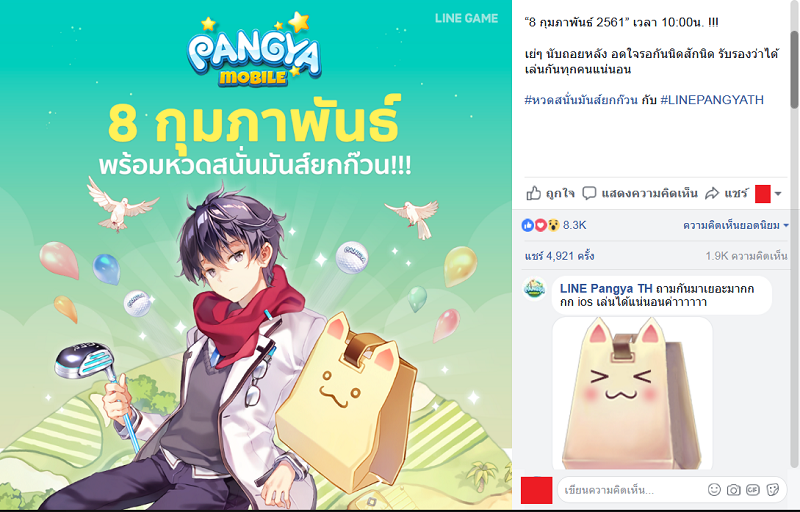
Task: Show the 8.3K reactions list
Action: [574, 225]
